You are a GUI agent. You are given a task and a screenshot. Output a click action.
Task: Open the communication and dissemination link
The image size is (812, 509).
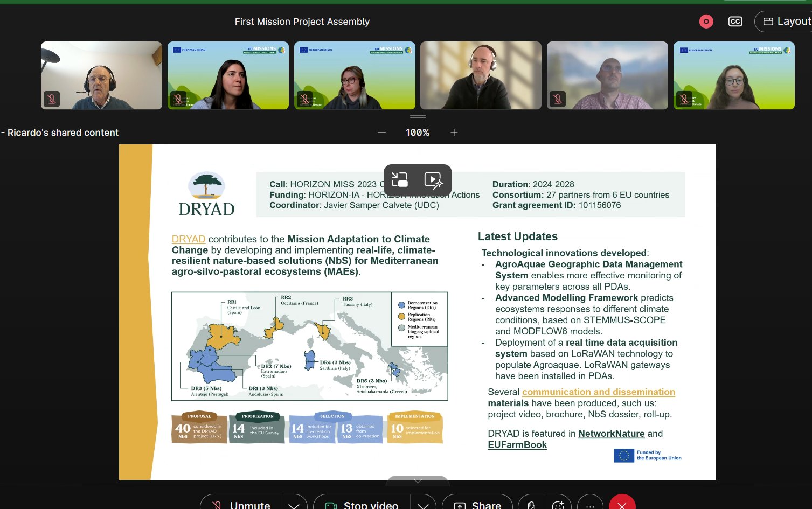599,392
